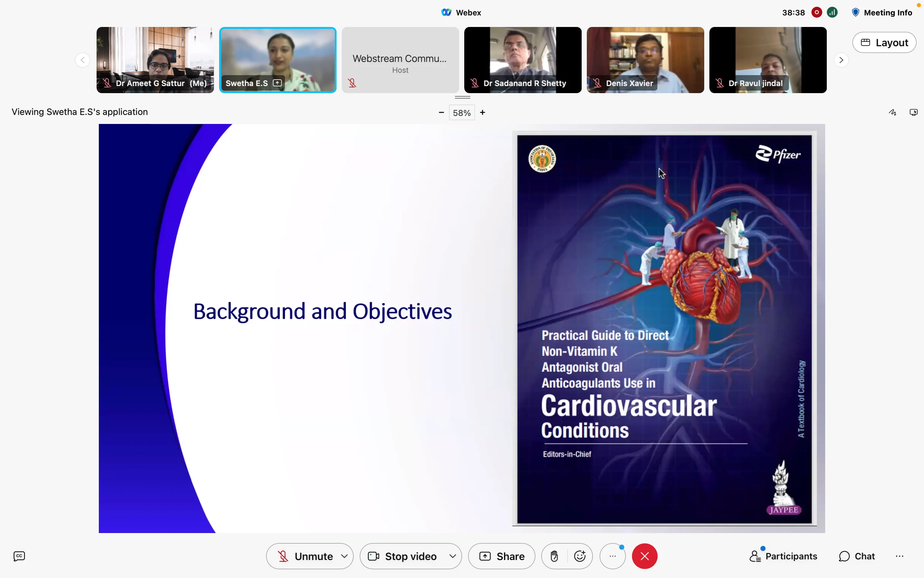Click the Pfizer logo on the book cover
Viewport: 924px width, 578px height.
point(778,154)
